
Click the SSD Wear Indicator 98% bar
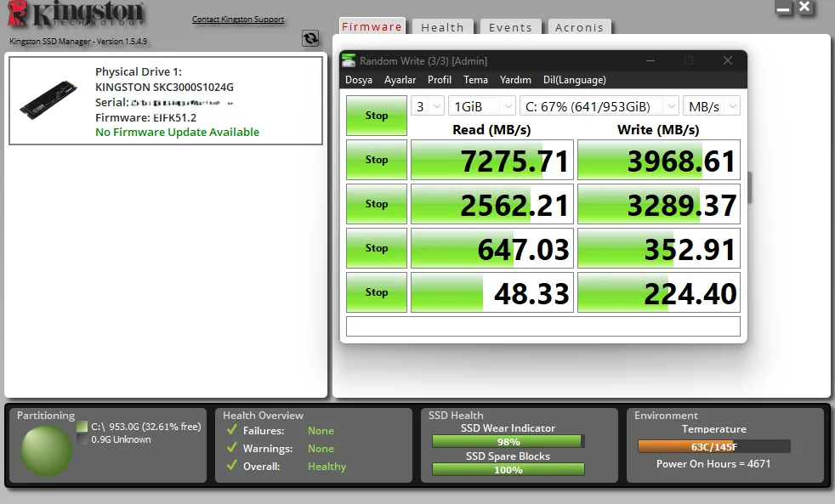[508, 441]
